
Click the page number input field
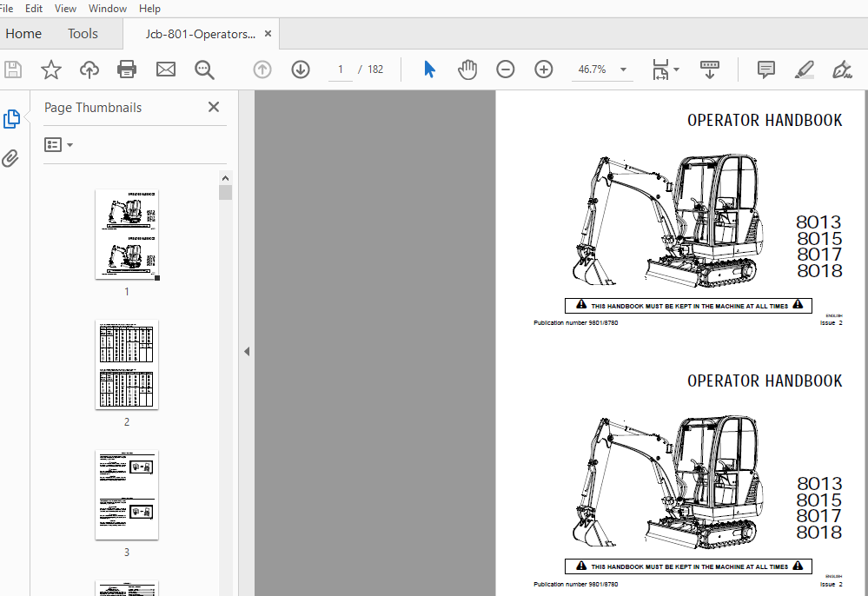pos(340,70)
